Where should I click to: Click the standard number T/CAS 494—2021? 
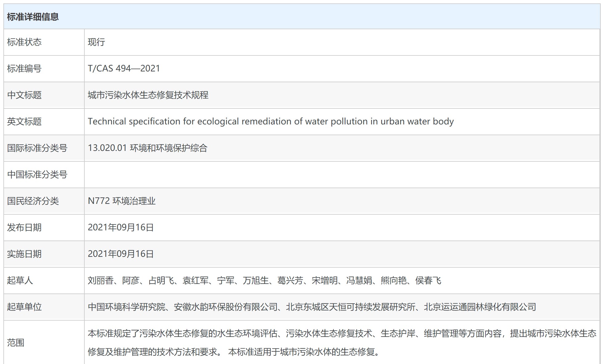(124, 68)
